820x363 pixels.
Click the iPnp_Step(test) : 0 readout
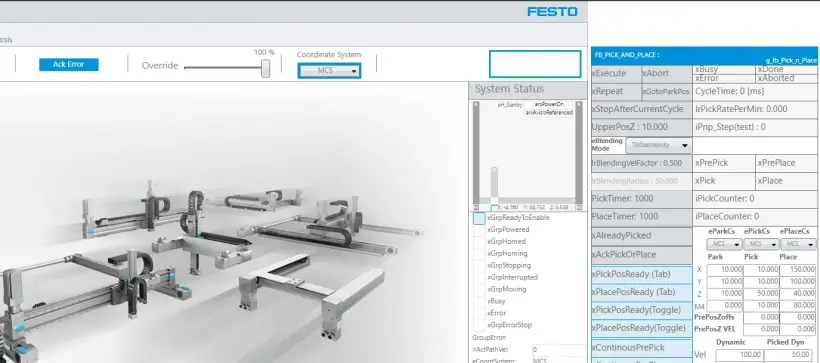[x=756, y=127]
